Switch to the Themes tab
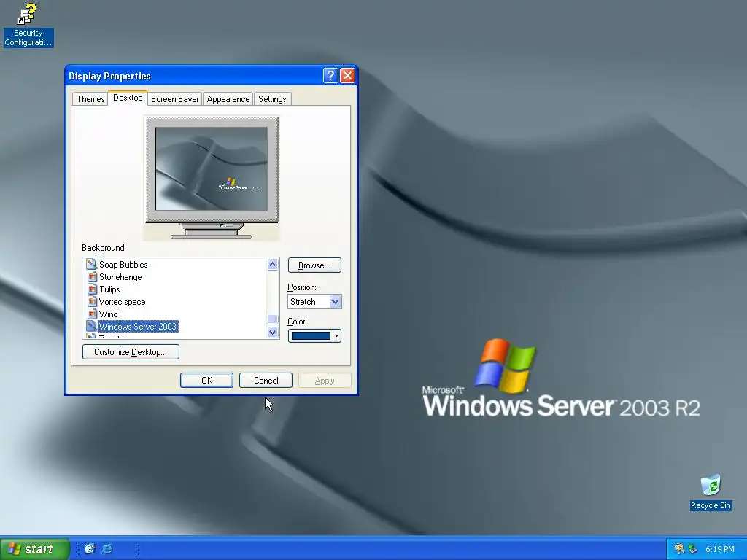The image size is (747, 560). coord(90,99)
